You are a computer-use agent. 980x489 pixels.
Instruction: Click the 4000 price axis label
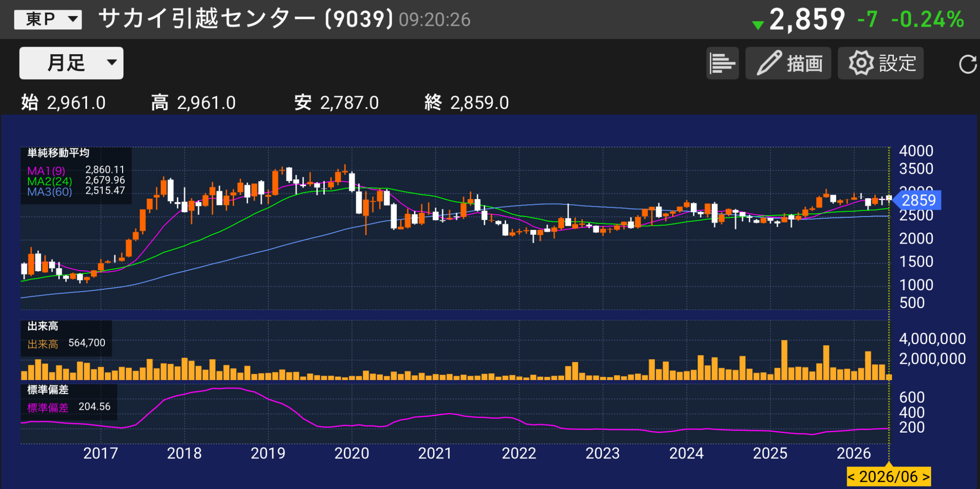tap(916, 151)
